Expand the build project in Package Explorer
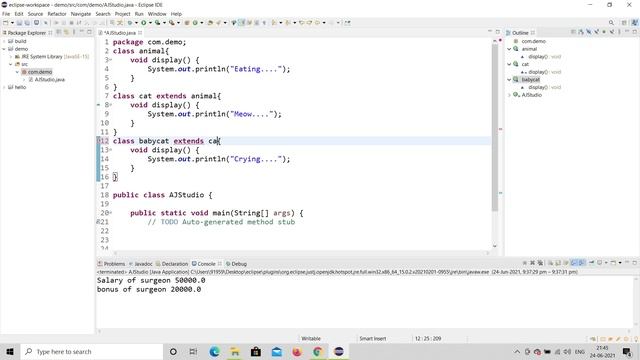 (x=4, y=41)
